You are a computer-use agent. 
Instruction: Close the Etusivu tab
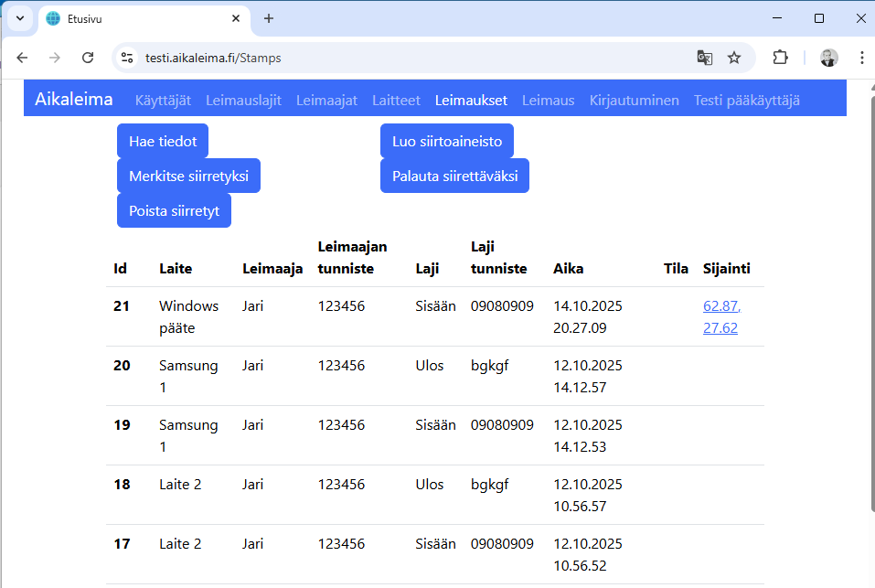(x=236, y=18)
